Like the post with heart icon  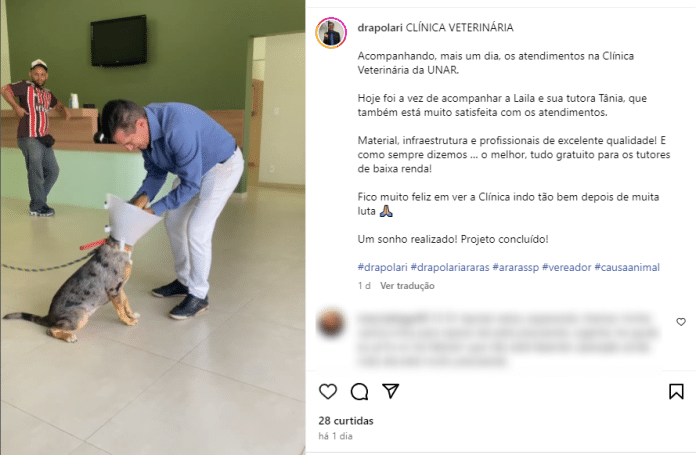(x=328, y=392)
